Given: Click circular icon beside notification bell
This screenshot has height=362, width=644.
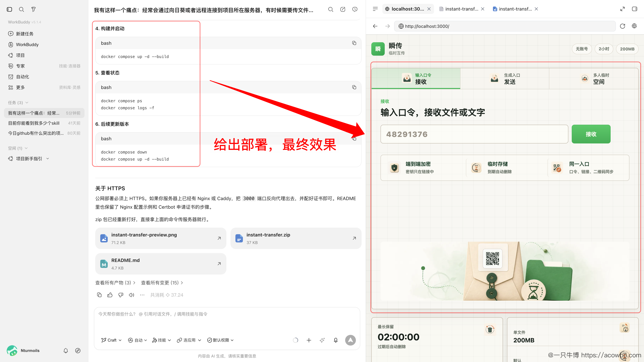Looking at the screenshot, I should click(x=78, y=350).
